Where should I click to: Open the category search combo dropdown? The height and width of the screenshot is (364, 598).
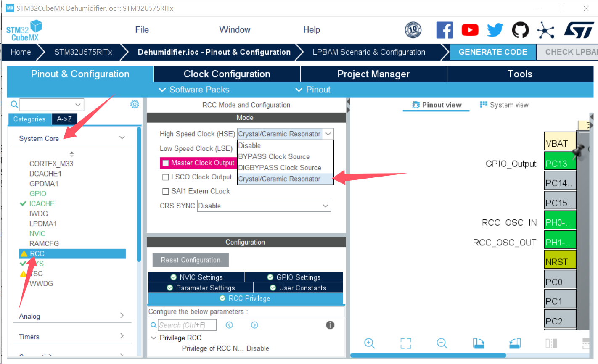tap(78, 105)
